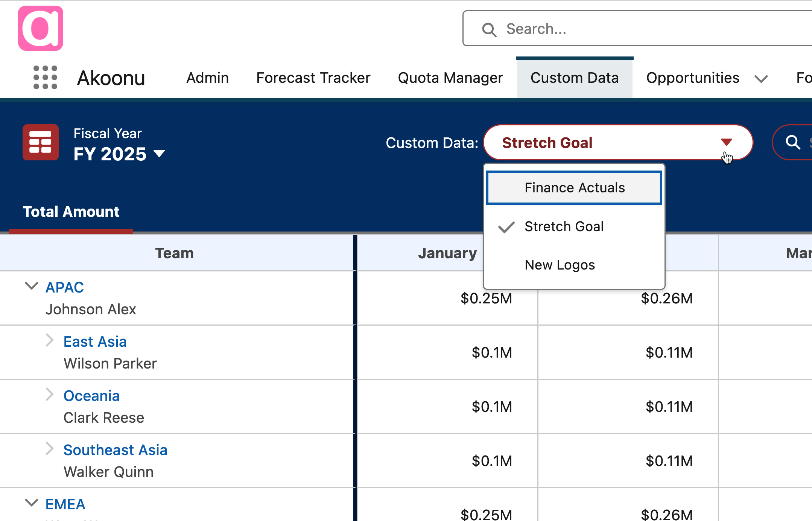The width and height of the screenshot is (812, 521).
Task: Select the Total Amount tab
Action: coord(71,212)
